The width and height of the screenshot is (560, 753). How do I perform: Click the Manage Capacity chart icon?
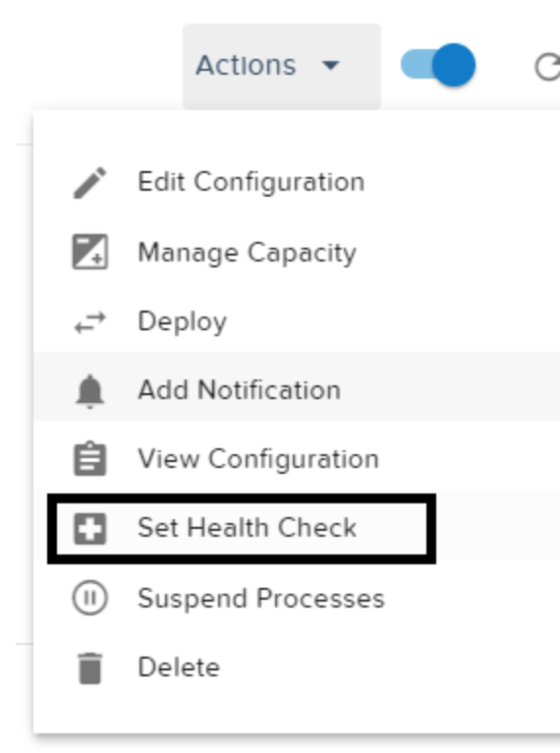(x=89, y=252)
